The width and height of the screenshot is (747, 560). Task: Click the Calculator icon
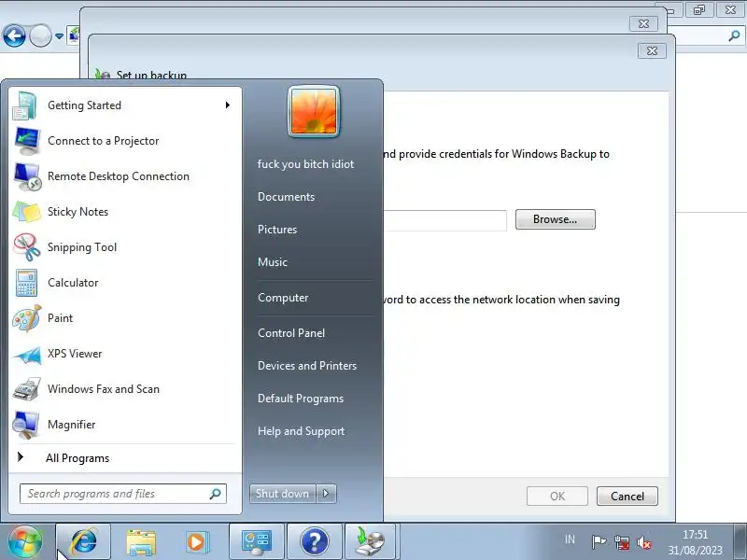click(27, 283)
